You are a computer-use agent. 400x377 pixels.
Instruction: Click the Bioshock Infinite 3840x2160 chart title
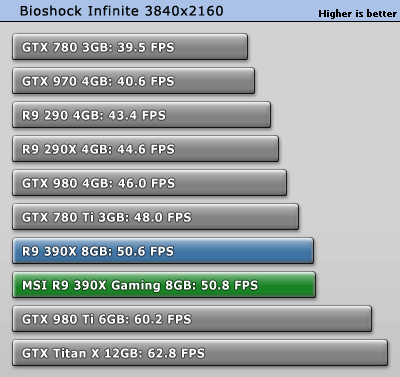pyautogui.click(x=122, y=11)
